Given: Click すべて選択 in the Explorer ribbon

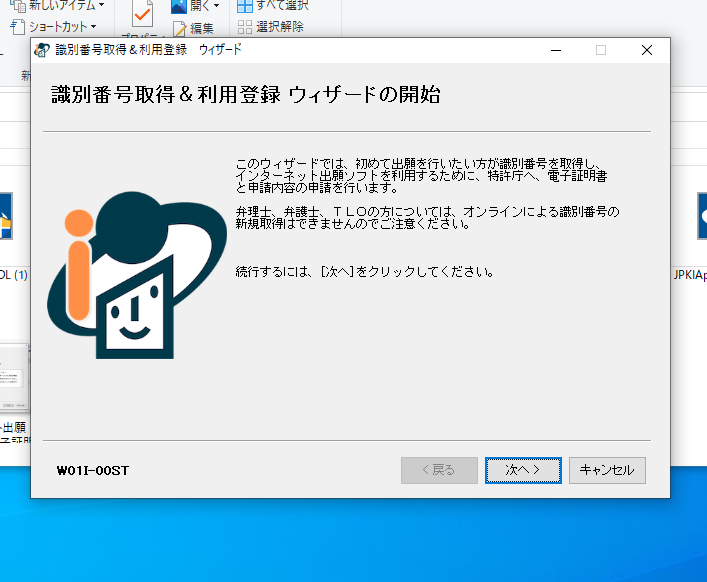Looking at the screenshot, I should (x=273, y=5).
